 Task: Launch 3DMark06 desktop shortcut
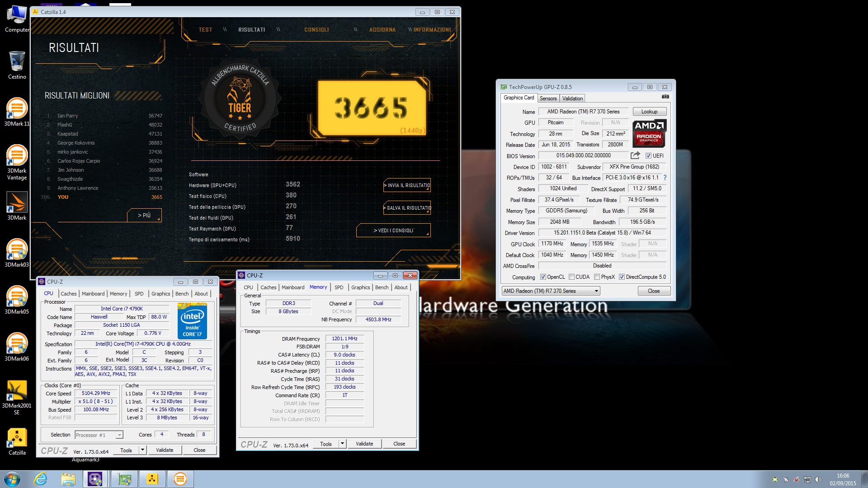[x=17, y=347]
